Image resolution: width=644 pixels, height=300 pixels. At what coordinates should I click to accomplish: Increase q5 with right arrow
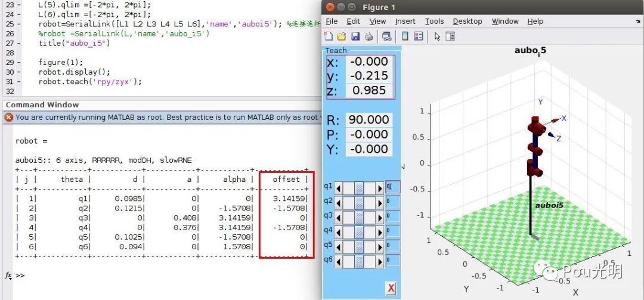coord(379,246)
